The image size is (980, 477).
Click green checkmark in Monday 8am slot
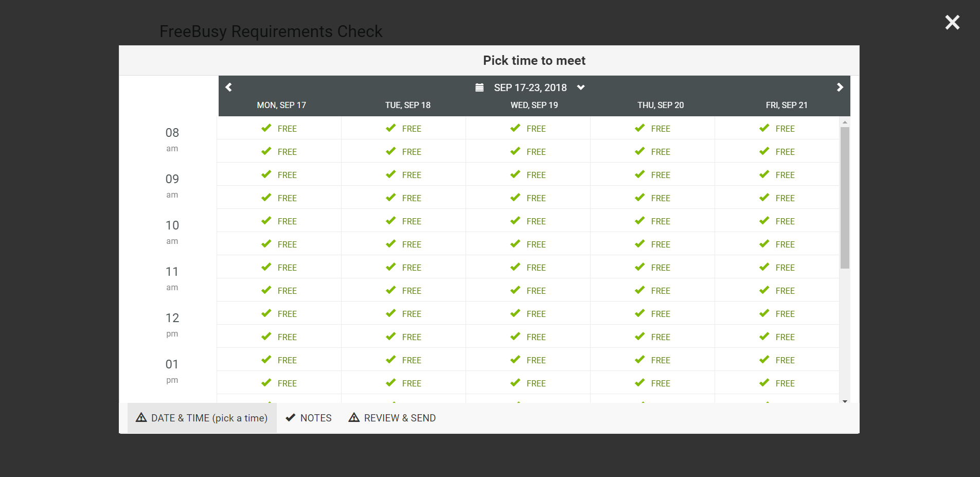pos(266,128)
